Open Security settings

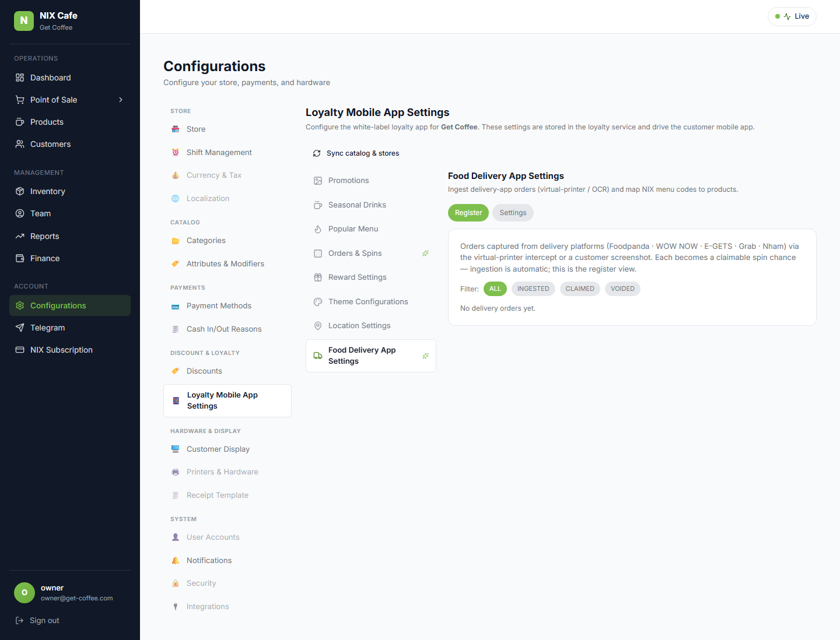[x=228, y=583]
